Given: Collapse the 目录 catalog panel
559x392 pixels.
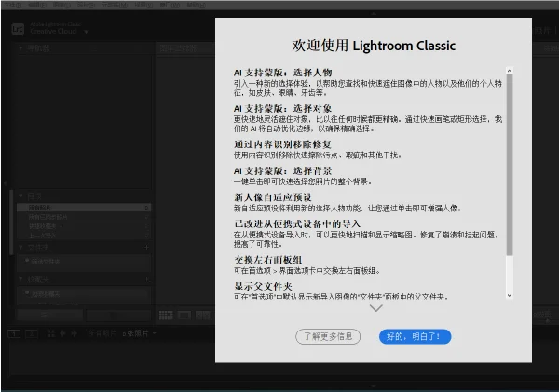Looking at the screenshot, I should click(20, 196).
